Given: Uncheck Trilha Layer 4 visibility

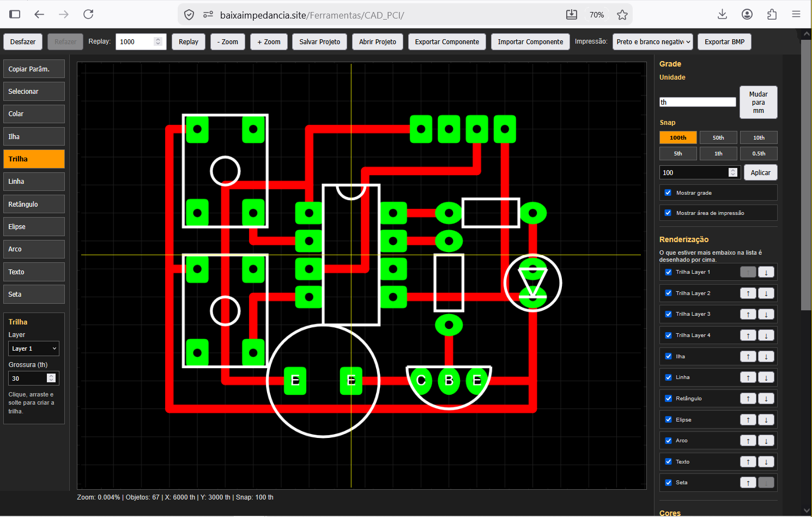Looking at the screenshot, I should pos(668,335).
